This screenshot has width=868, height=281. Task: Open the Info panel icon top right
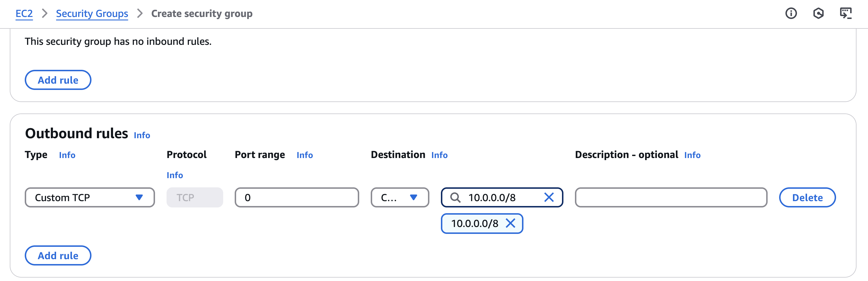[791, 14]
